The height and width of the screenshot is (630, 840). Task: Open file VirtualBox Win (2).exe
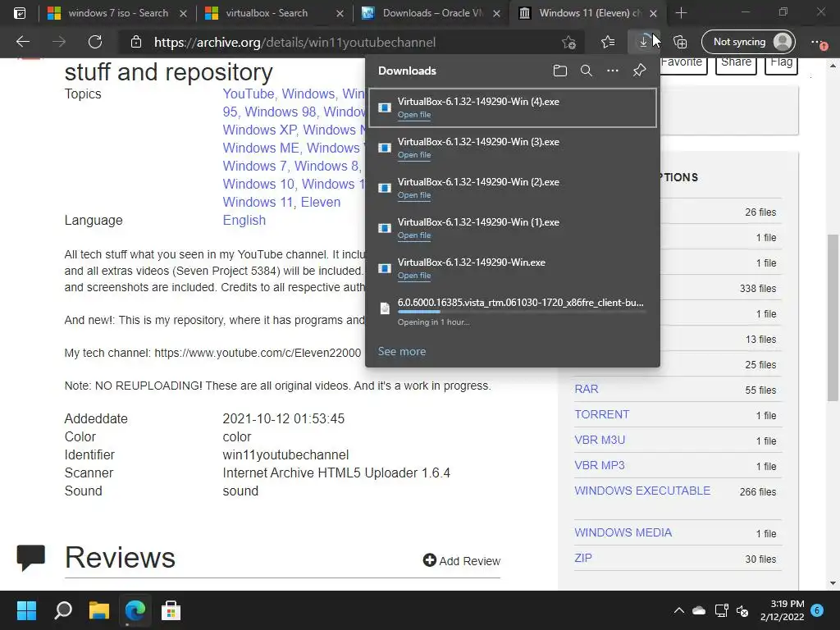tap(414, 195)
